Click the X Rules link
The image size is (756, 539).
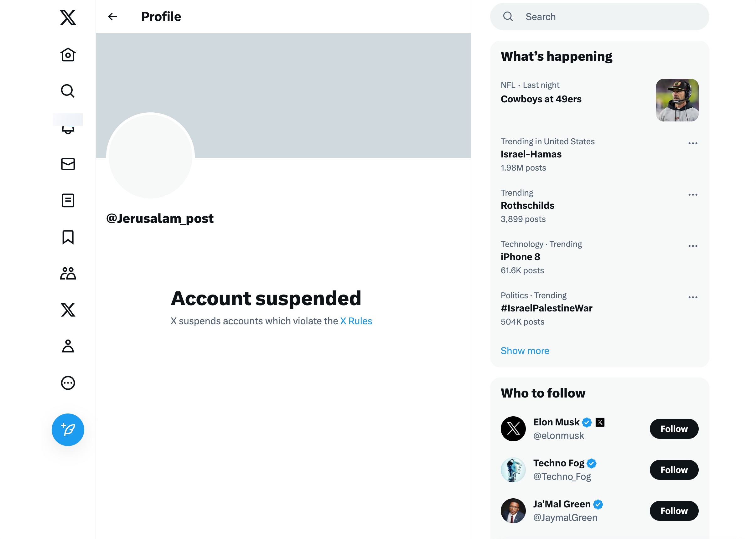(x=355, y=321)
